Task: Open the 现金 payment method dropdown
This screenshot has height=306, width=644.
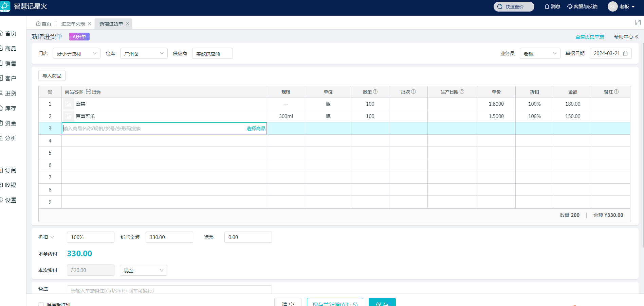Action: 144,270
